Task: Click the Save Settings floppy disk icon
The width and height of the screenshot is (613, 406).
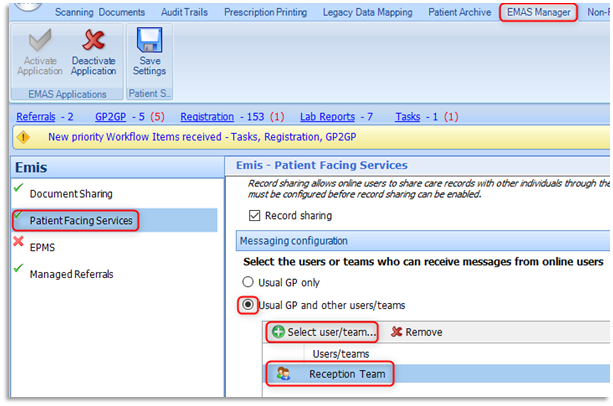Action: pos(149,40)
